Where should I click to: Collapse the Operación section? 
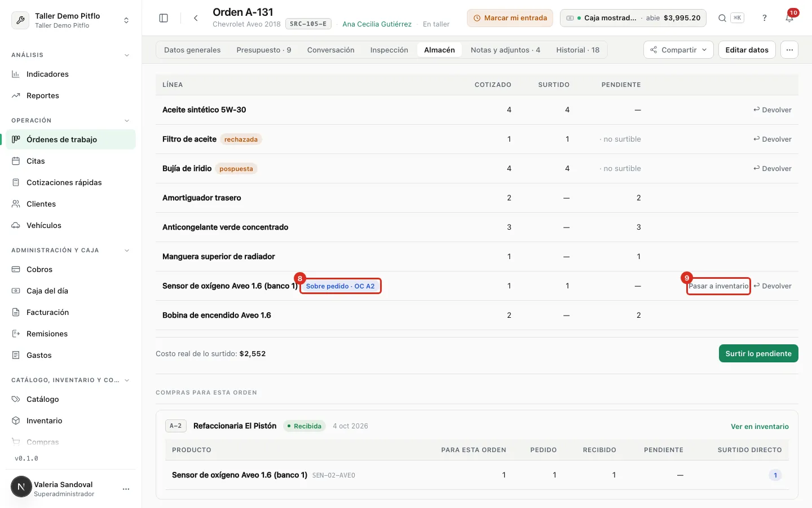tap(126, 120)
